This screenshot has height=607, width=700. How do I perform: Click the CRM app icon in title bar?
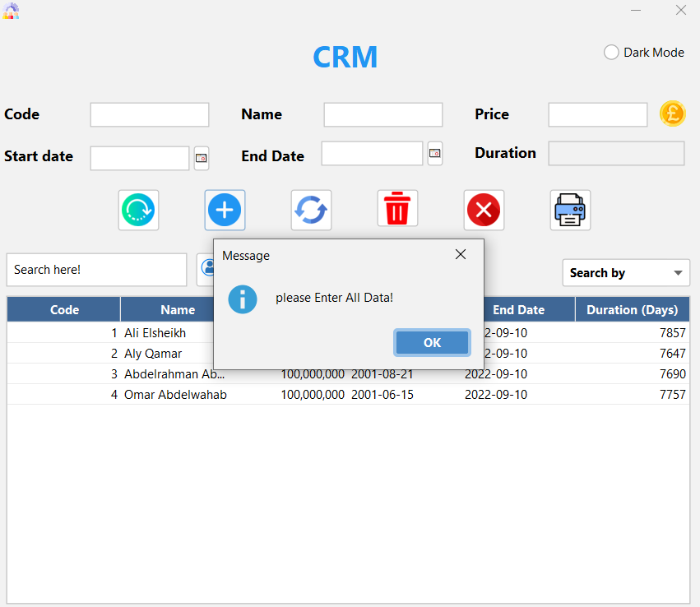(11, 11)
